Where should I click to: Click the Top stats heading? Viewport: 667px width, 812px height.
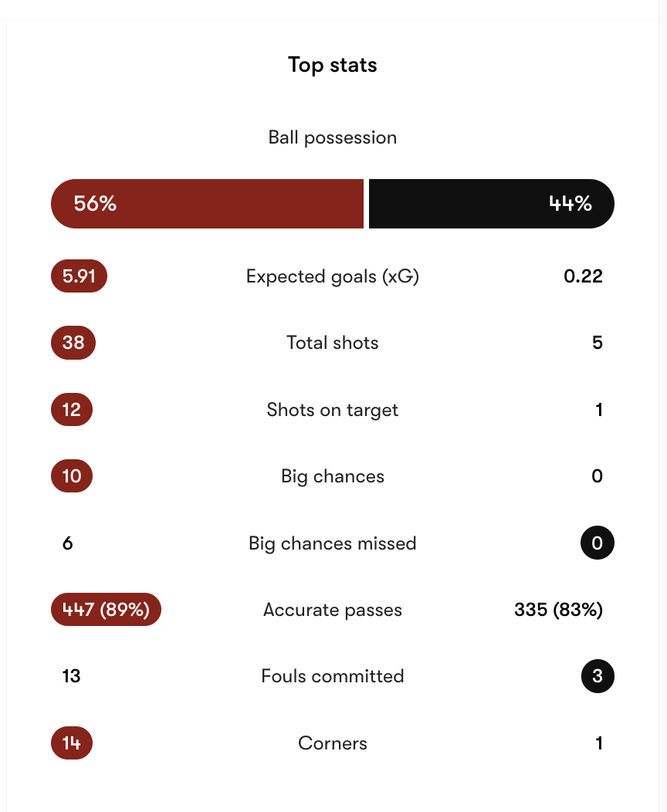(x=333, y=65)
